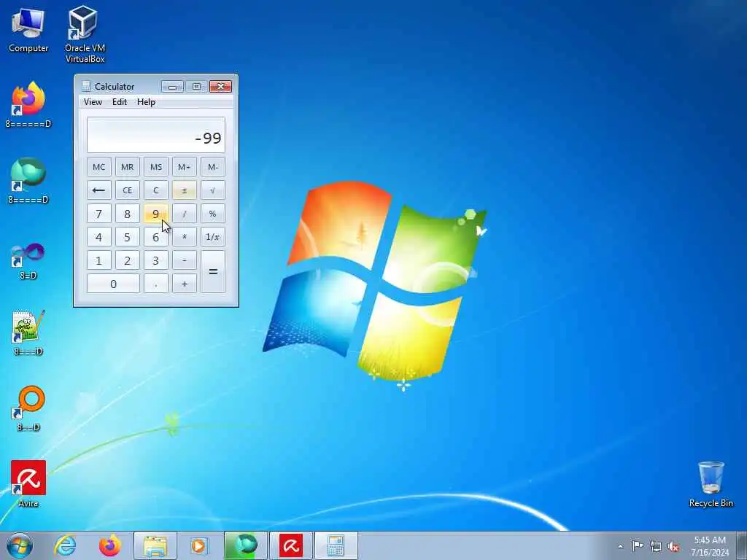Click digit 4 on Calculator
Screen dimensions: 747x560
tap(99, 237)
